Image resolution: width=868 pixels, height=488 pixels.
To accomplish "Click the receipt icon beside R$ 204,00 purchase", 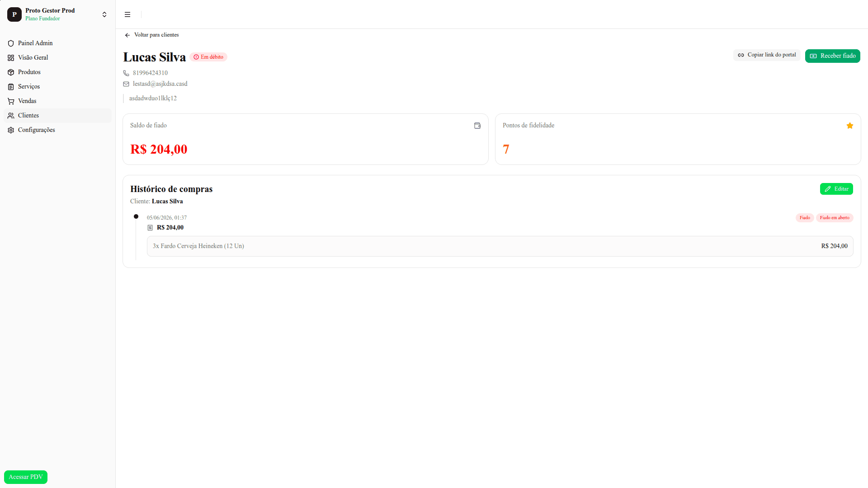I will (150, 228).
